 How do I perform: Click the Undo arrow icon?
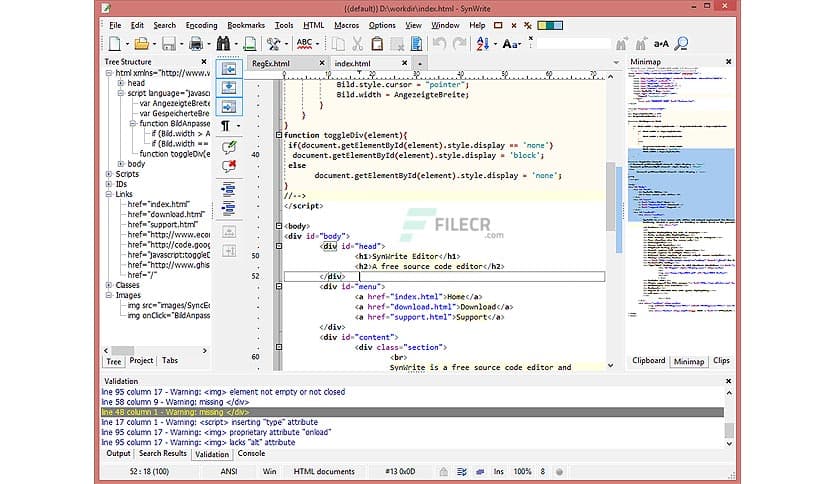[x=439, y=44]
